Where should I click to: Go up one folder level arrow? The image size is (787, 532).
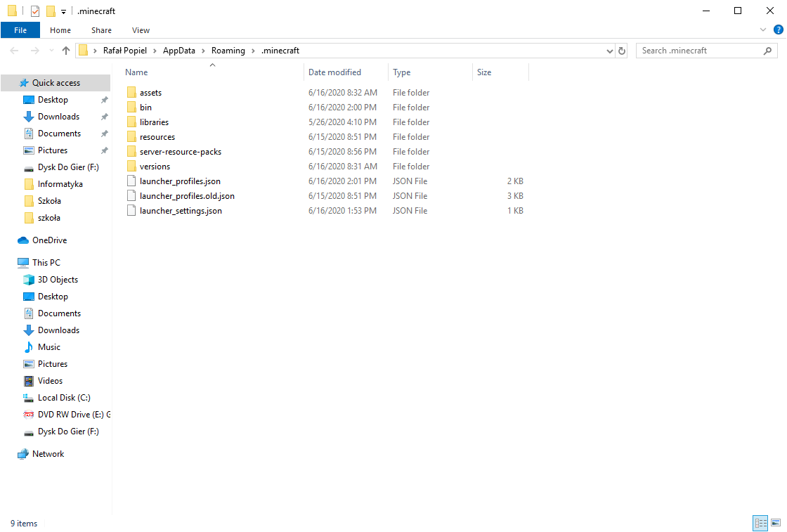coord(66,51)
